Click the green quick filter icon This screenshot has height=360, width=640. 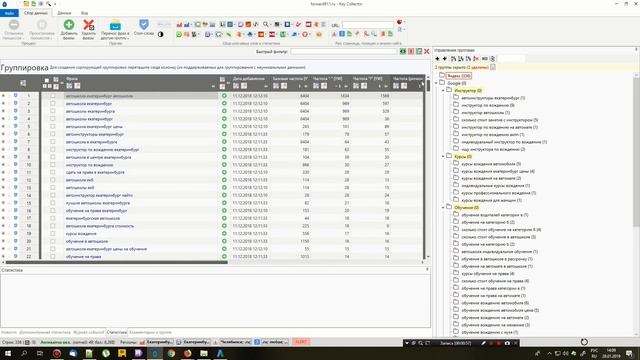click(x=403, y=51)
